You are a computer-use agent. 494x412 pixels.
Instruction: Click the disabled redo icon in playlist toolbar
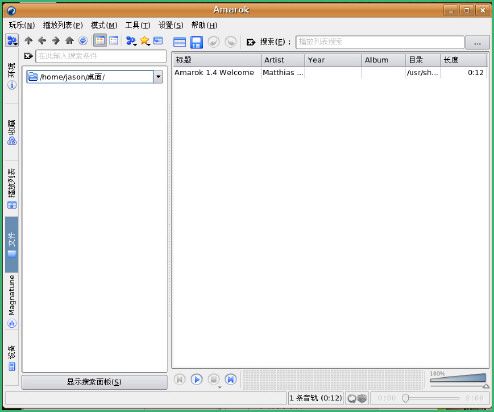[x=230, y=42]
